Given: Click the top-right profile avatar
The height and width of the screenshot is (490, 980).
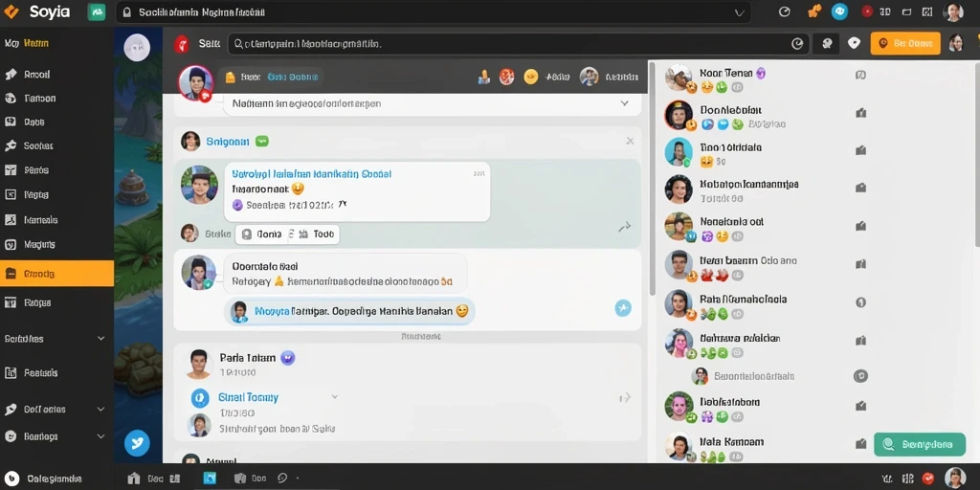Looking at the screenshot, I should (x=953, y=11).
